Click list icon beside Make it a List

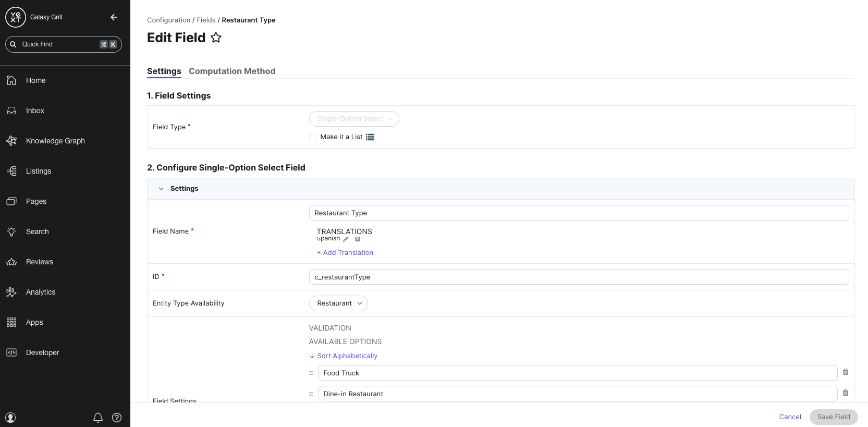(370, 137)
